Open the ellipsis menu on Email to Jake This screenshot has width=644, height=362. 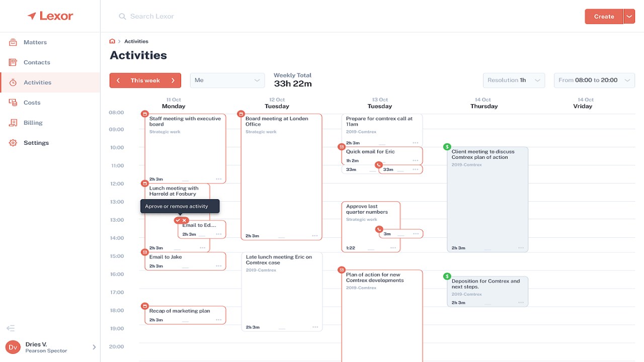pyautogui.click(x=218, y=266)
